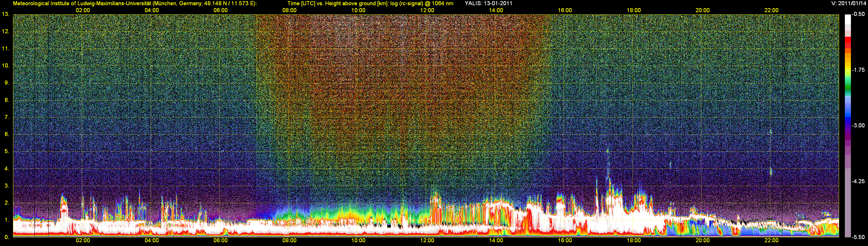Click the '6.' height axis label

[x=7, y=134]
